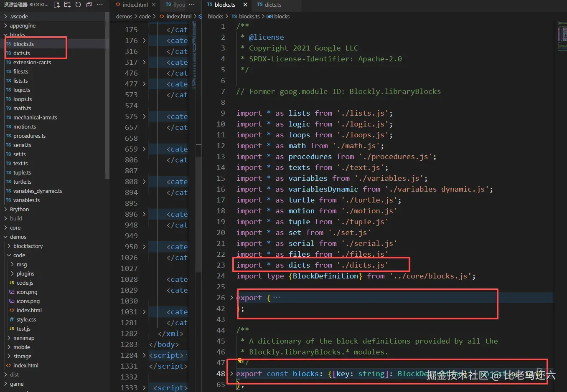567x392 pixels.
Task: Refresh the file explorer
Action: tap(78, 5)
